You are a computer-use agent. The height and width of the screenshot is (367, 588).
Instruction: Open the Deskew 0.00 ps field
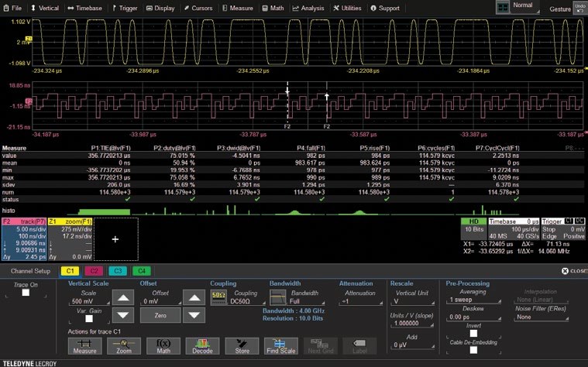474,317
